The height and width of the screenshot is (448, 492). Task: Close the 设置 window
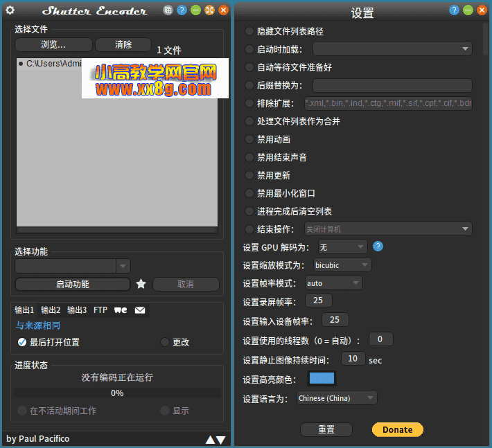point(482,10)
